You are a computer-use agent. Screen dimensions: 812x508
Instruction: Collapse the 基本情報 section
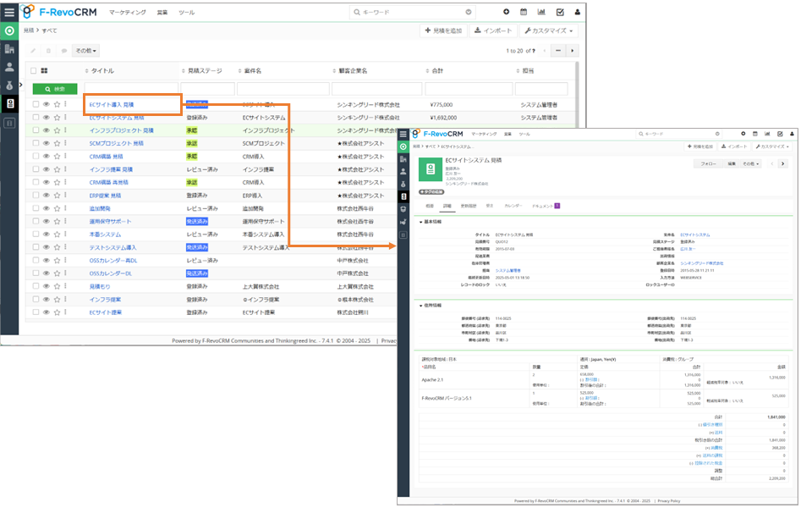421,222
